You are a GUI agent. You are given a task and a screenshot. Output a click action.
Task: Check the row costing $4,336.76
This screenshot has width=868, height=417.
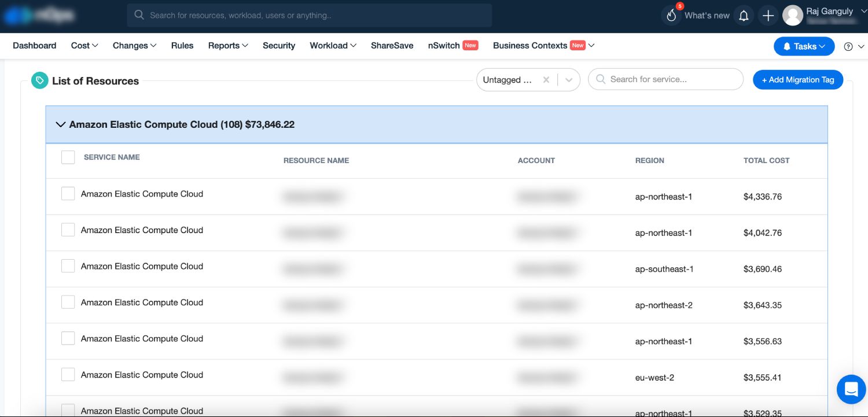(x=68, y=194)
